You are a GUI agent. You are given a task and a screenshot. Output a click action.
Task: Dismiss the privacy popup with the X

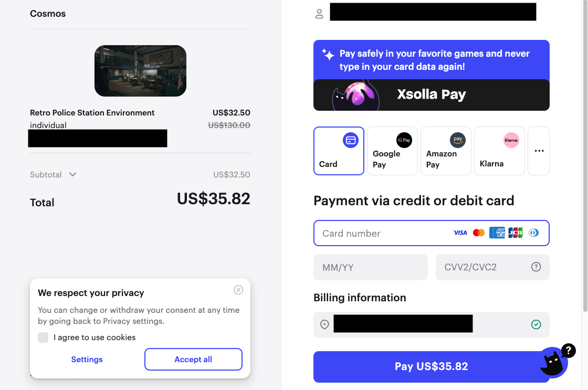click(x=238, y=290)
